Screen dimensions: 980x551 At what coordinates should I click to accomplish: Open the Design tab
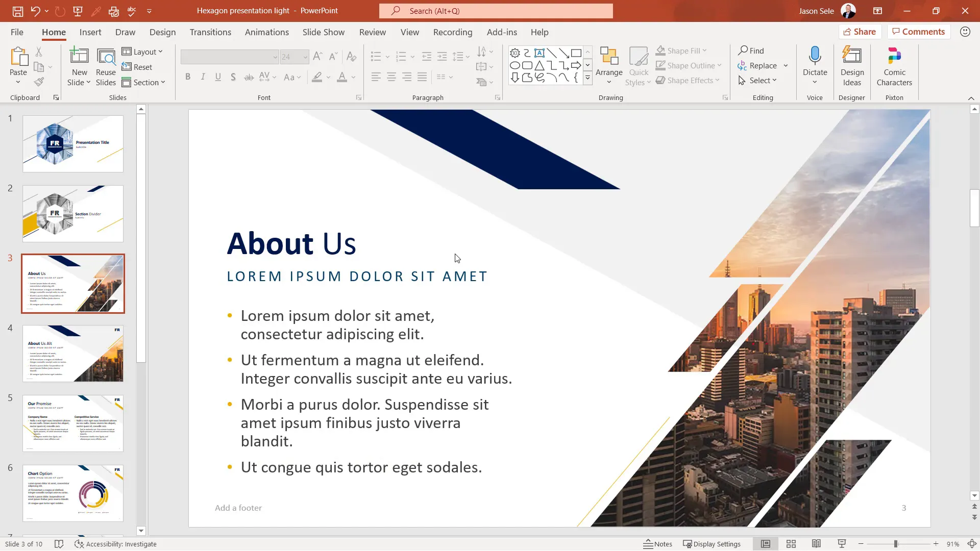(162, 32)
